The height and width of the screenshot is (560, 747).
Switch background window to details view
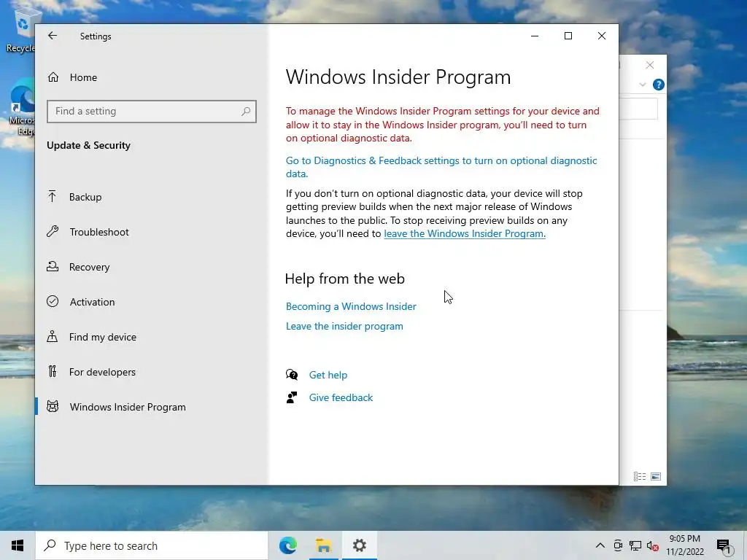[x=640, y=476]
